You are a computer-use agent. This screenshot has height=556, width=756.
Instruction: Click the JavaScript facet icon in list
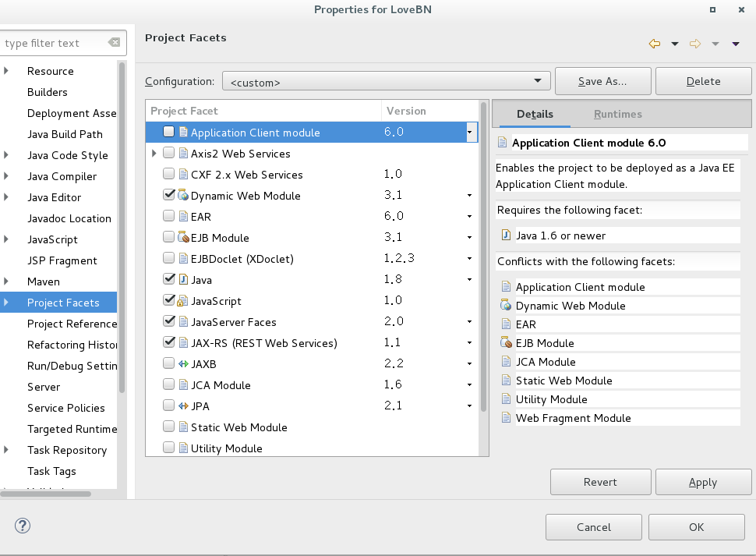pyautogui.click(x=183, y=301)
